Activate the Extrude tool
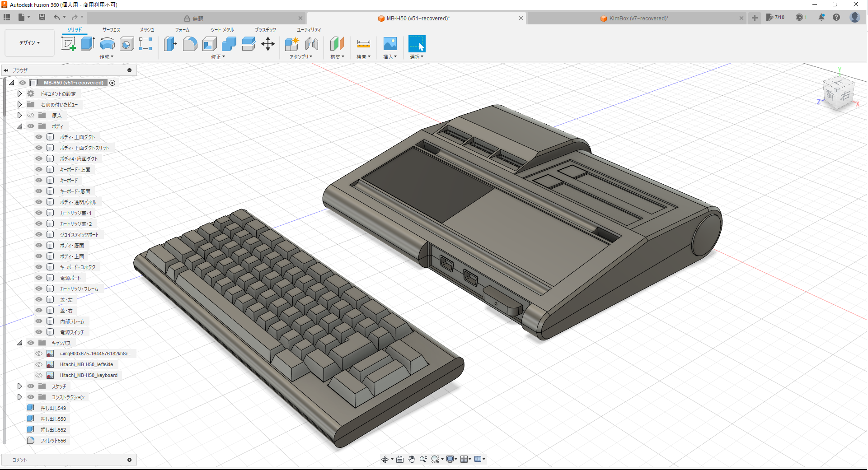This screenshot has height=470, width=868. click(x=87, y=43)
